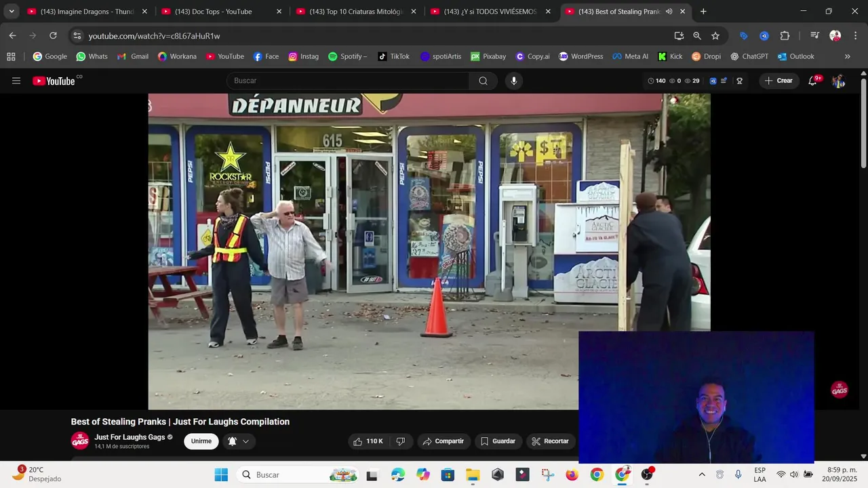Mute the playing Best of Stealing Pranks tab
The height and width of the screenshot is (488, 868).
669,12
